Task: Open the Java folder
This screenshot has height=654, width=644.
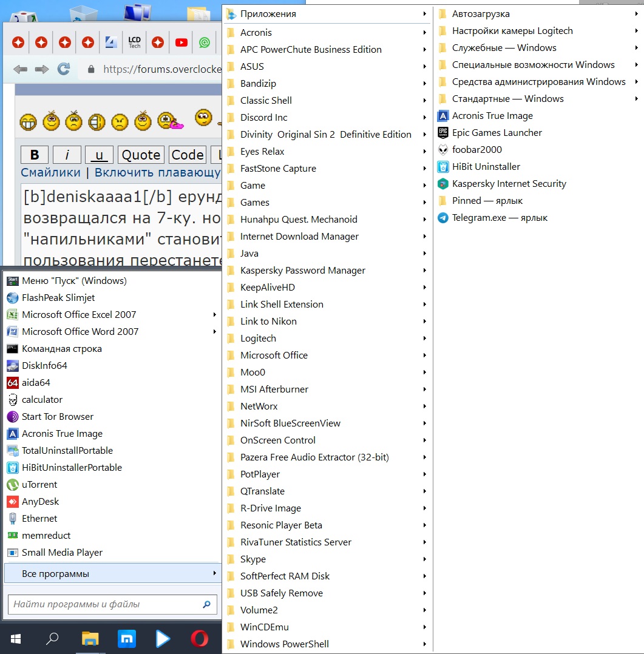Action: tap(328, 253)
